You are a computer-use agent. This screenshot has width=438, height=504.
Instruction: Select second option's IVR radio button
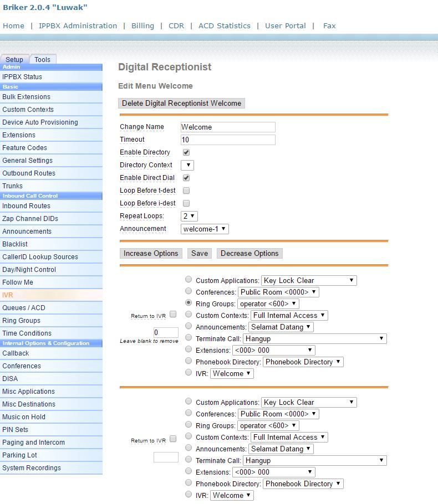[x=189, y=494]
